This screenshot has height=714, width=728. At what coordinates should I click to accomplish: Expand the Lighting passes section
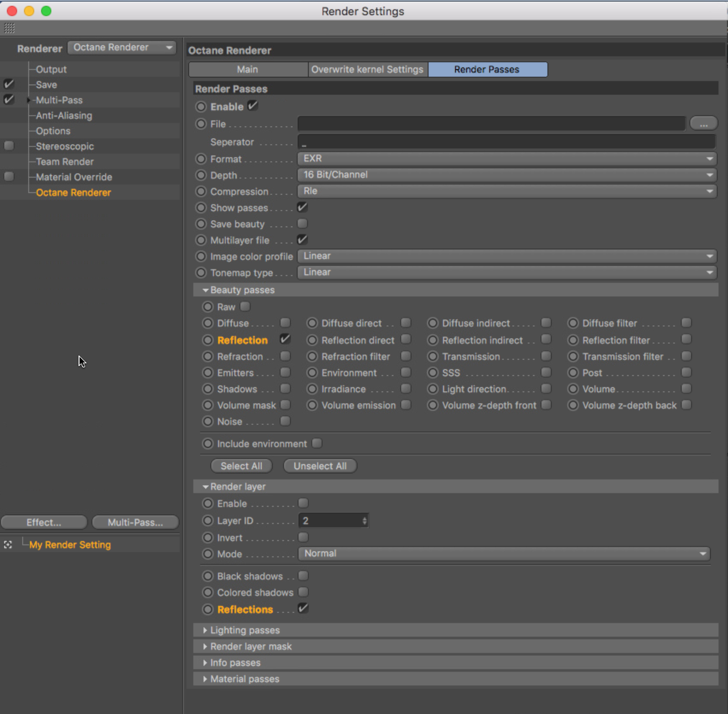[x=205, y=630]
